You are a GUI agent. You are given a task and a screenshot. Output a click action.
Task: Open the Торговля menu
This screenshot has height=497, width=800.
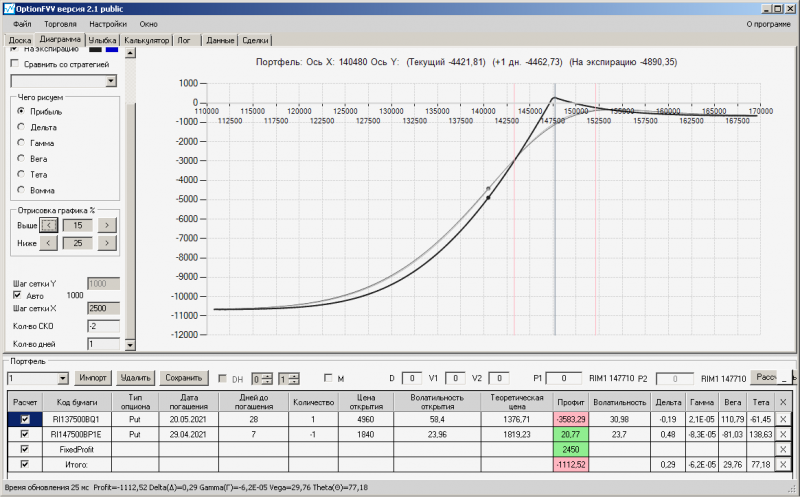point(59,22)
